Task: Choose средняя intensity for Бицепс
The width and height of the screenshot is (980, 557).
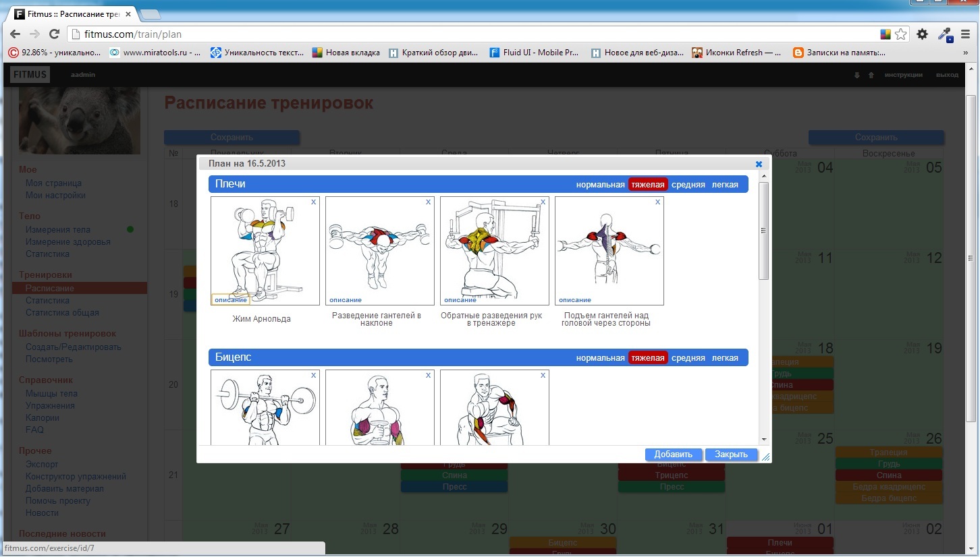Action: tap(688, 358)
